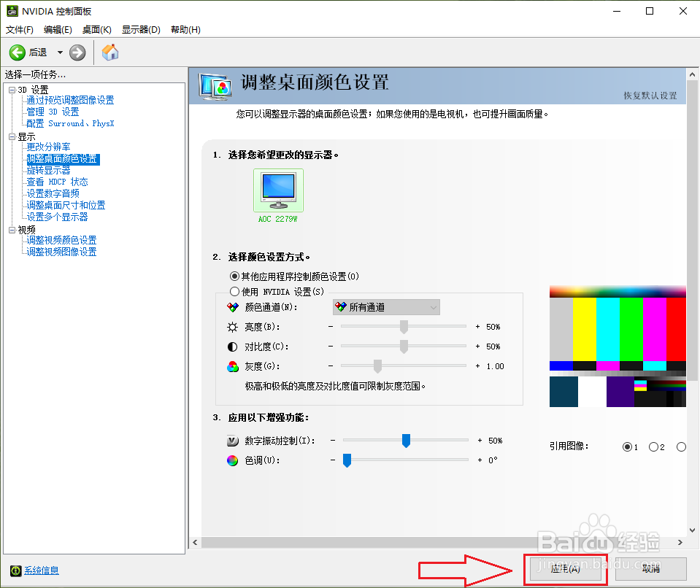
Task: Click the green Back navigation arrow
Action: coord(17,52)
